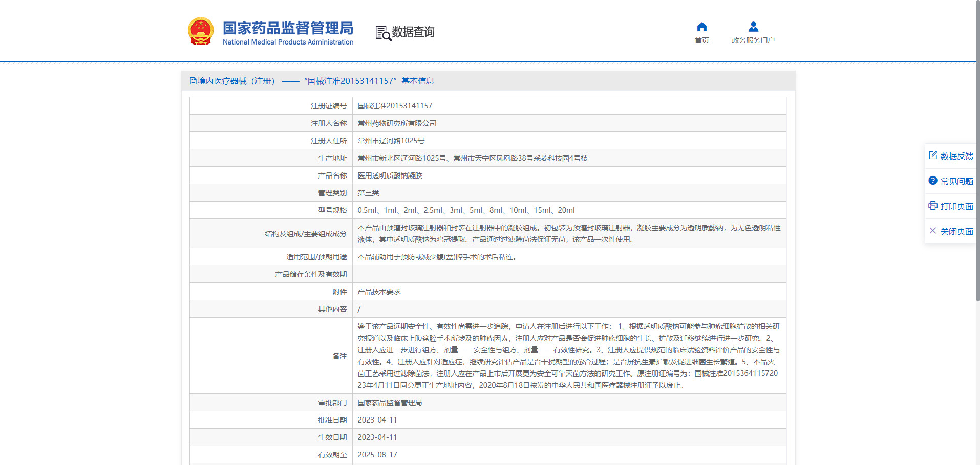This screenshot has width=980, height=465.
Task: Click the printer icon
Action: coord(933,206)
